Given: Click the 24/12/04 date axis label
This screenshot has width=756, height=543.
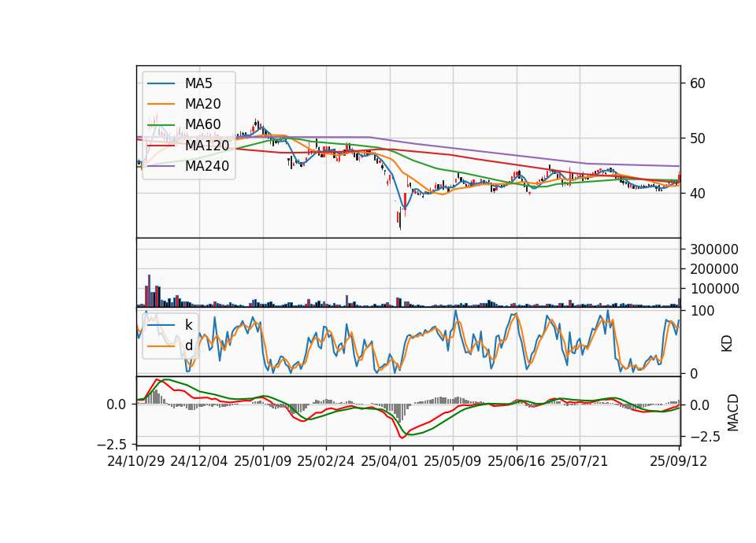Looking at the screenshot, I should (x=199, y=461).
